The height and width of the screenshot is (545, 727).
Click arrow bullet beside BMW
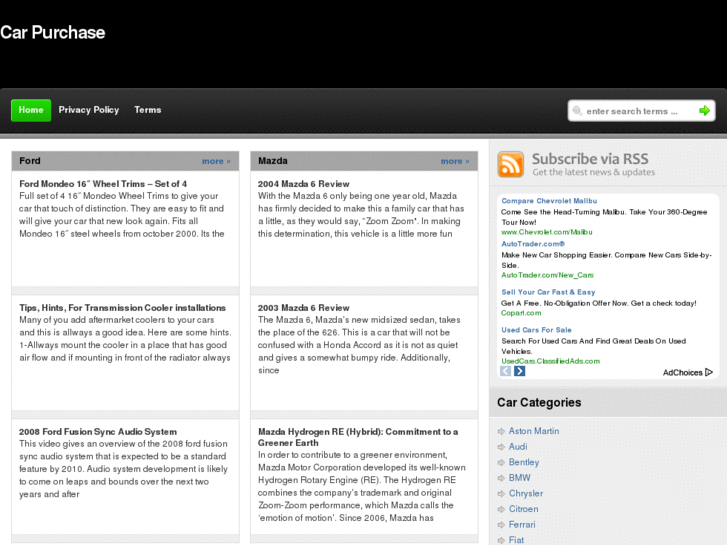(501, 478)
